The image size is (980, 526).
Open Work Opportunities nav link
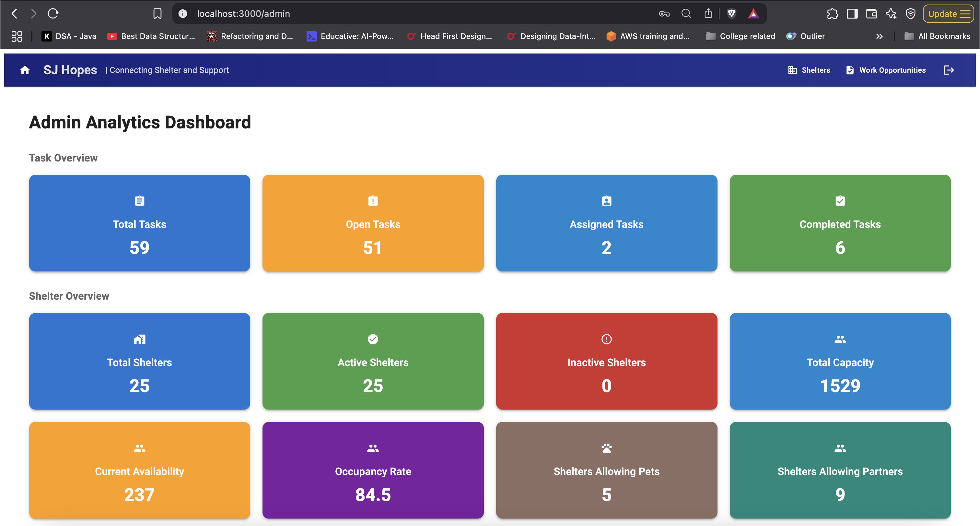coord(886,70)
